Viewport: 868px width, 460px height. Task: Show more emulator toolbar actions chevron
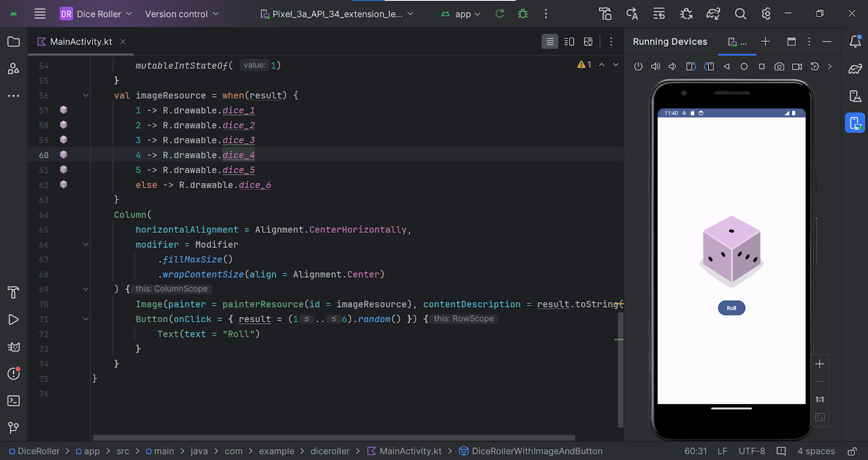(829, 67)
